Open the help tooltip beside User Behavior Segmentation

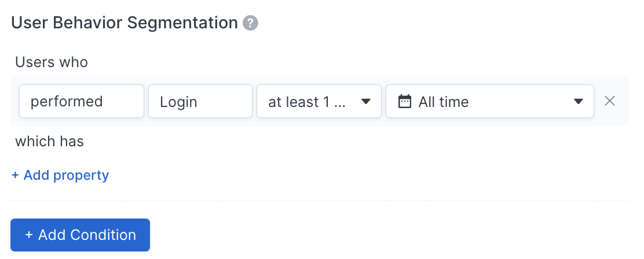pyautogui.click(x=250, y=23)
